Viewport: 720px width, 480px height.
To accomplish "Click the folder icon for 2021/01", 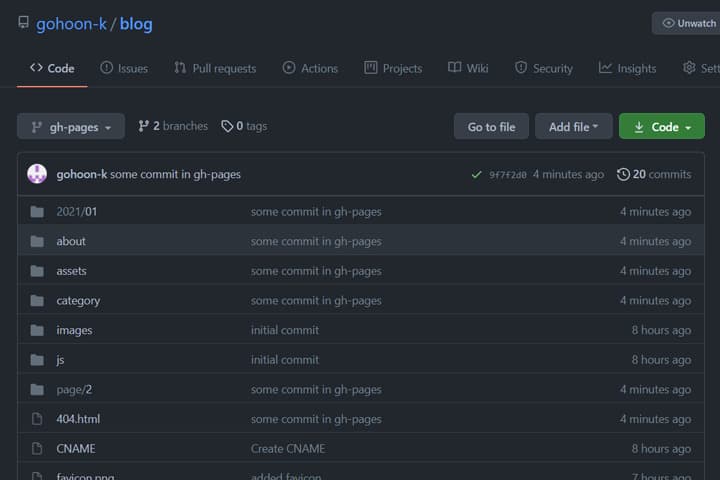I will click(x=37, y=212).
